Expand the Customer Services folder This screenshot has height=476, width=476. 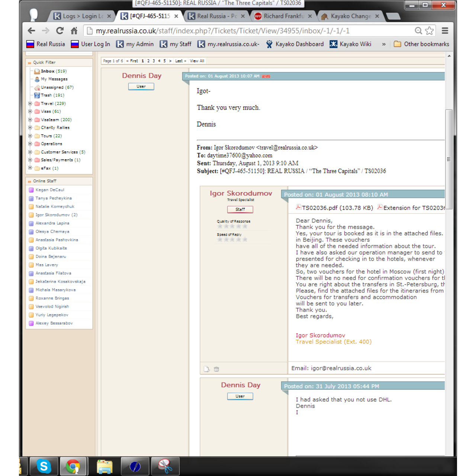pos(30,152)
